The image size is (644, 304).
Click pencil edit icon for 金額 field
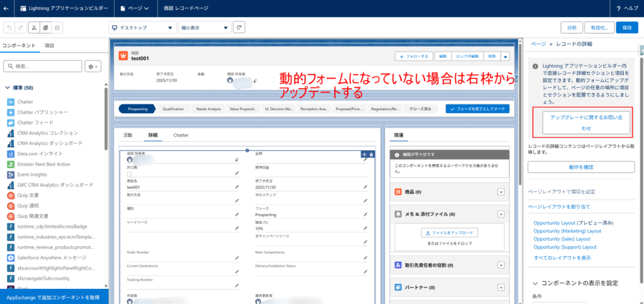[x=365, y=160]
